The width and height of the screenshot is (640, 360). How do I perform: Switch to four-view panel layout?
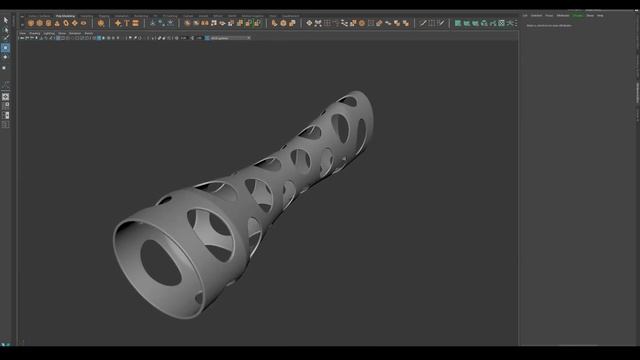[x=5, y=106]
